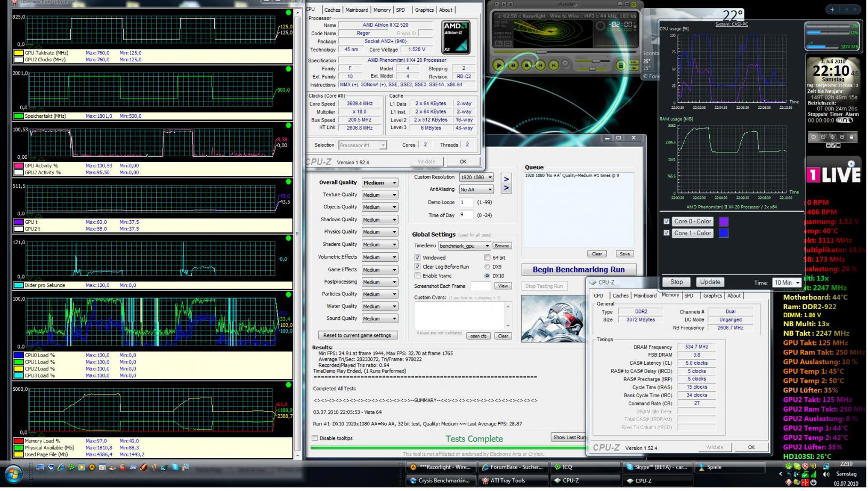
Task: Expand the Shadows Quality dropdown
Action: point(380,220)
